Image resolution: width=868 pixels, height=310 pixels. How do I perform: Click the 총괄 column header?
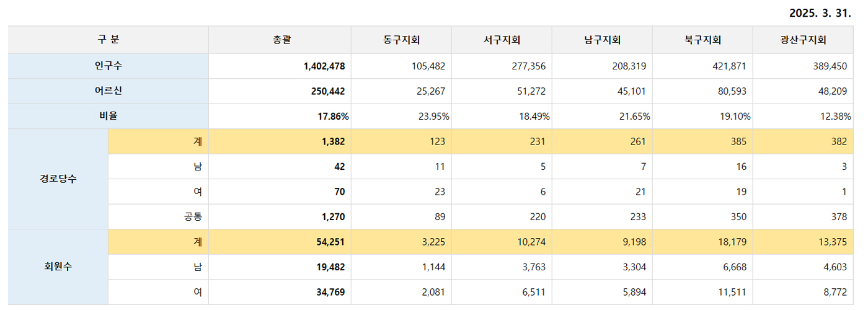tap(280, 40)
